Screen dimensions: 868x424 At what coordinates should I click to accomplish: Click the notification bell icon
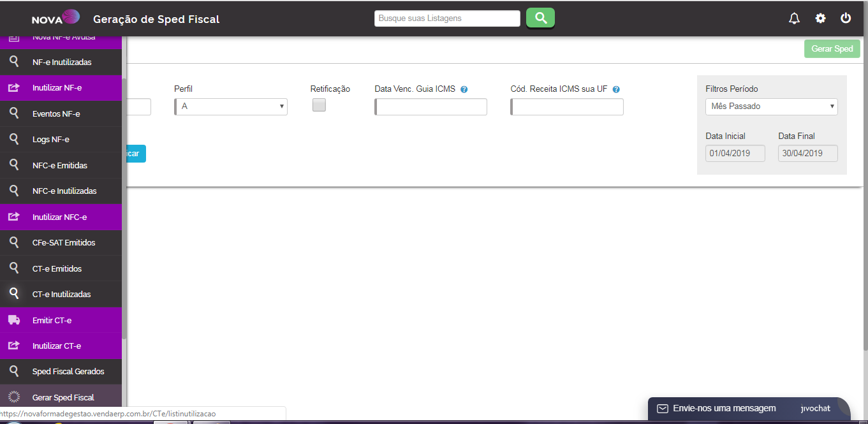794,18
